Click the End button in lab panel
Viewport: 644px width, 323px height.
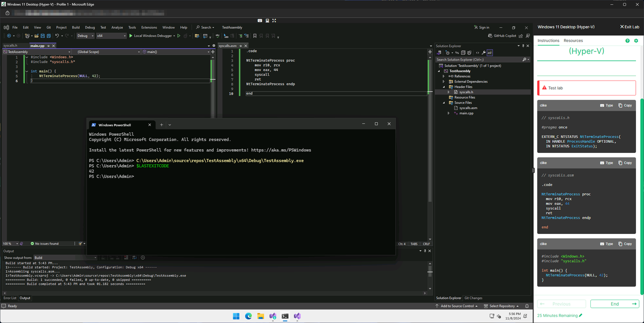coord(614,304)
